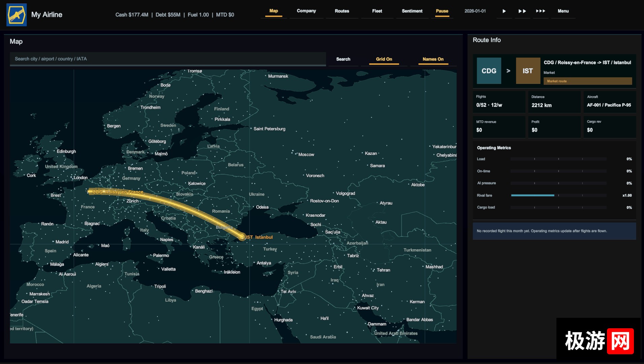Set double fast-forward speed
The image size is (644, 364).
(522, 11)
